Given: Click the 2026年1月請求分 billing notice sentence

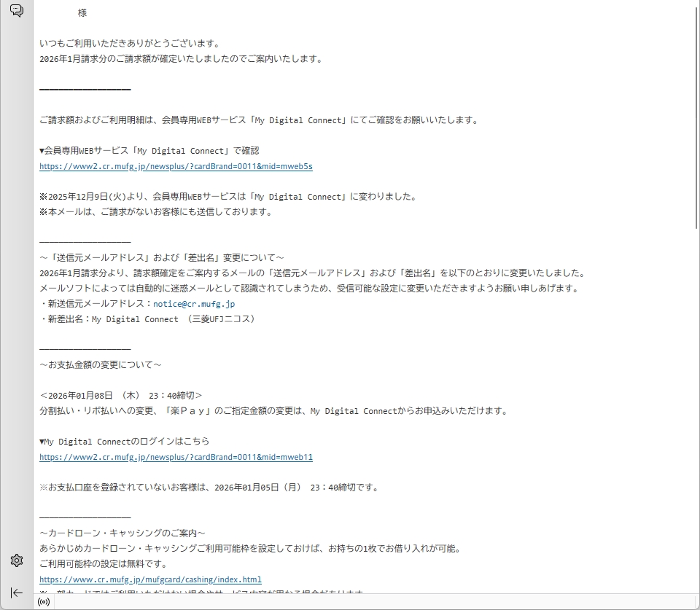Looking at the screenshot, I should click(x=181, y=59).
